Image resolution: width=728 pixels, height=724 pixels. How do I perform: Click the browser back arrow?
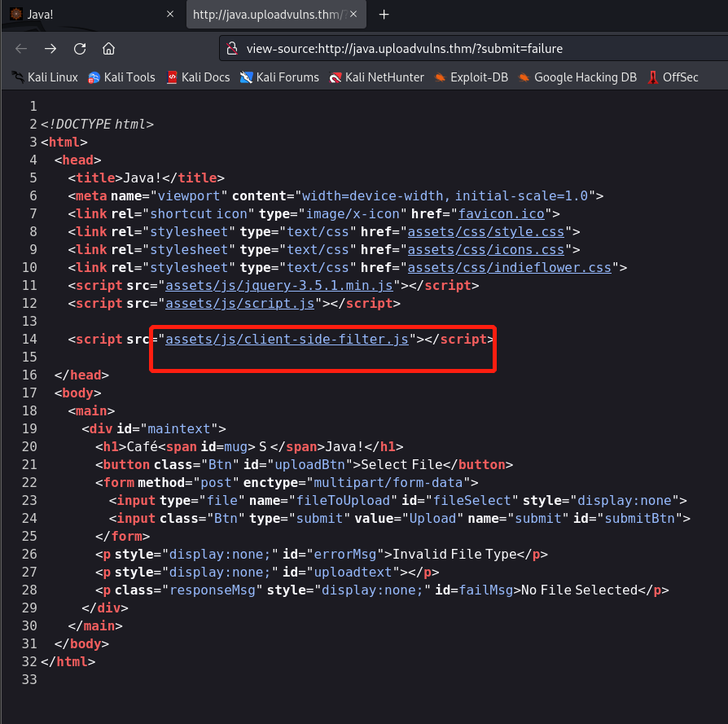[20, 48]
